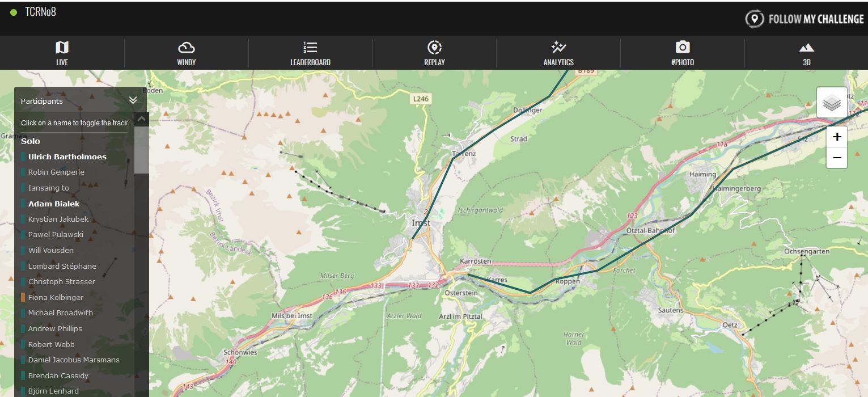Toggle Will Vousden track

(50, 250)
